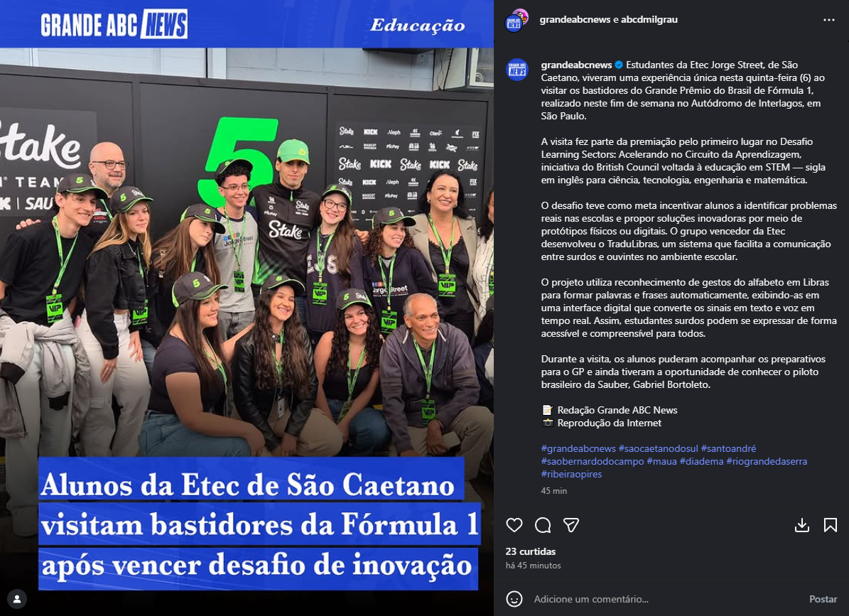The height and width of the screenshot is (616, 849).
Task: Download the post using the download arrow icon
Action: click(802, 525)
